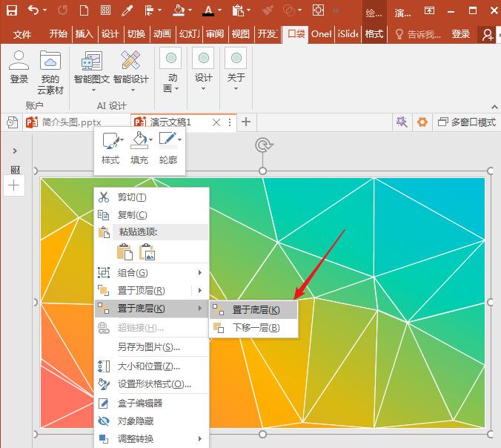Click 另存为图片(S) in context menu
Screen dimensions: 501x448
click(148, 346)
